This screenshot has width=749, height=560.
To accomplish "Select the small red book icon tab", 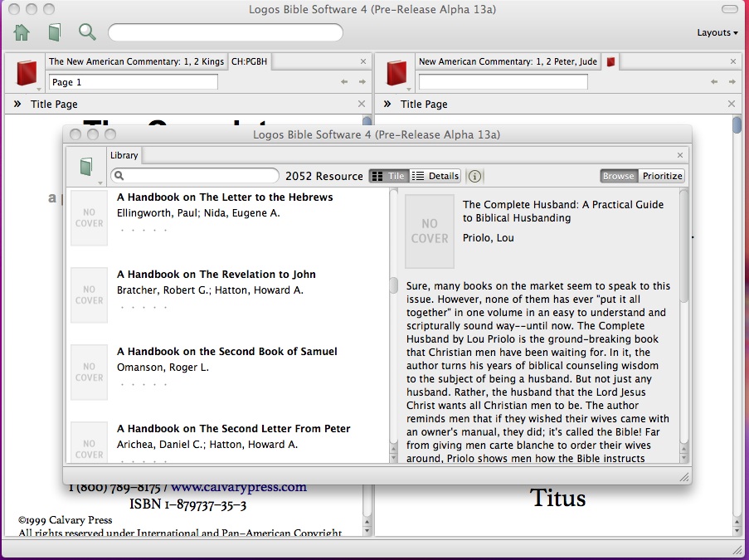I will tap(610, 61).
